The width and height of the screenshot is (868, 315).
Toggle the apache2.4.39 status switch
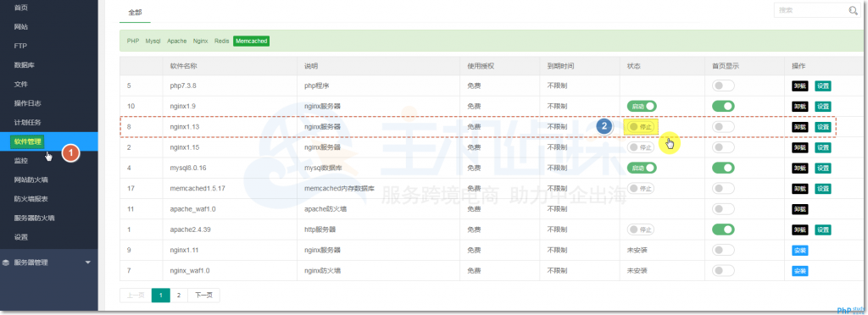(641, 229)
